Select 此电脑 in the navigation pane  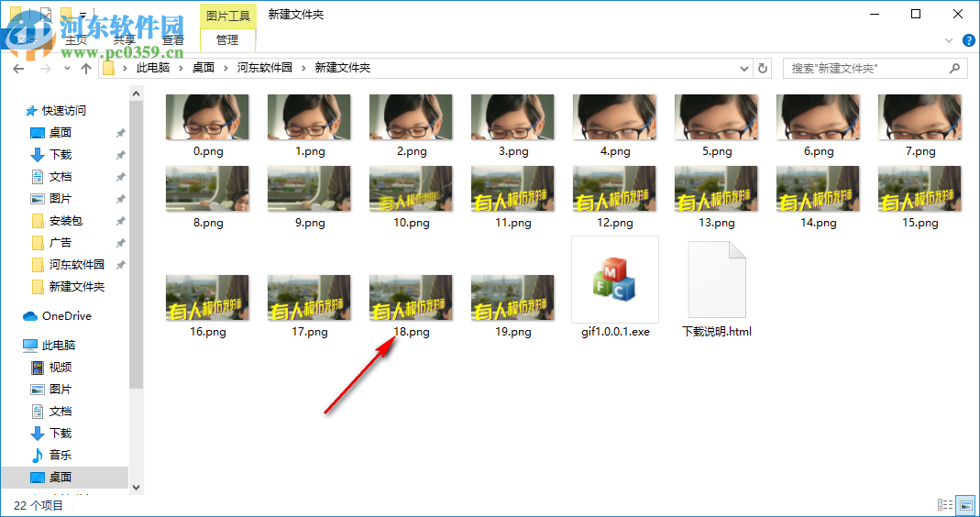click(x=58, y=345)
